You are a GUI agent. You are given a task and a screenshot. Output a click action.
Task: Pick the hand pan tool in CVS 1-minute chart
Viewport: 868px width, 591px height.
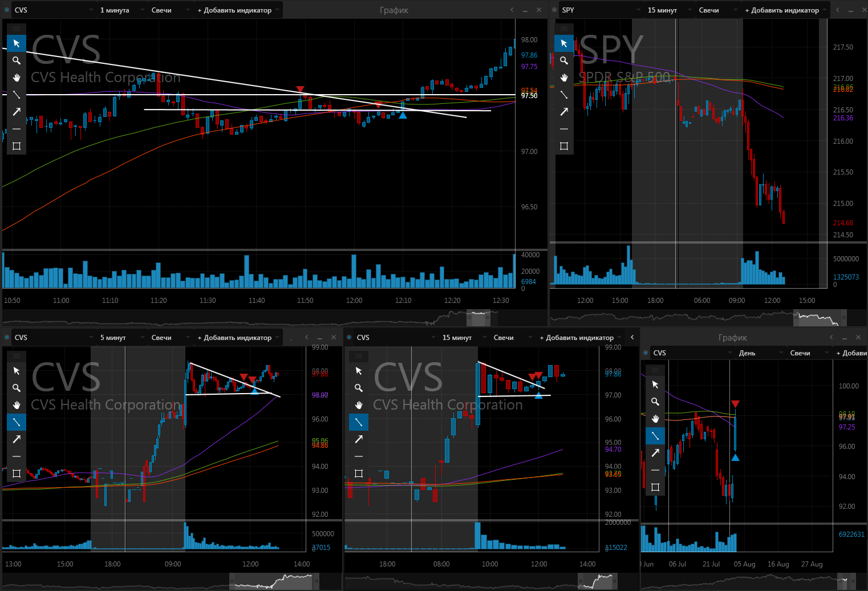point(17,78)
